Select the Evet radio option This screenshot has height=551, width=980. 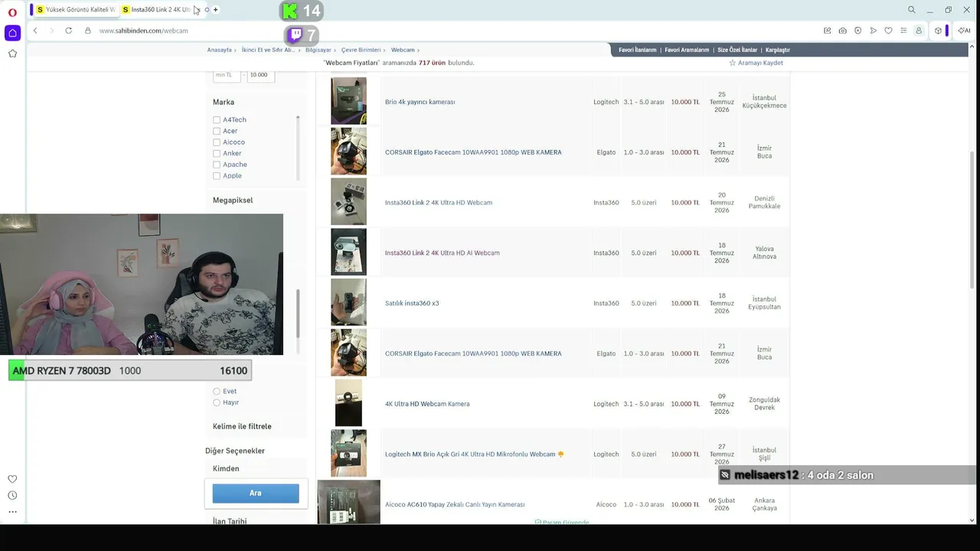point(217,391)
